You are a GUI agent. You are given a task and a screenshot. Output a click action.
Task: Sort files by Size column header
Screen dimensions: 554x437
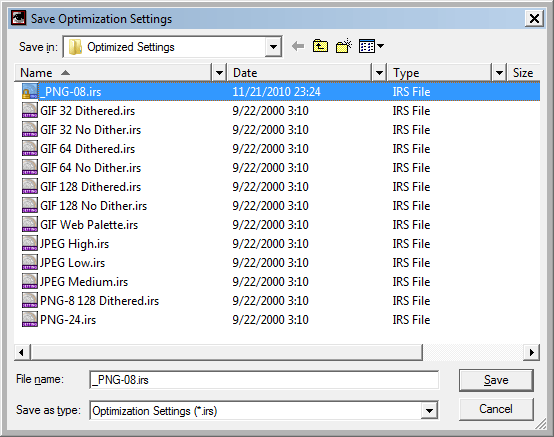(x=524, y=73)
